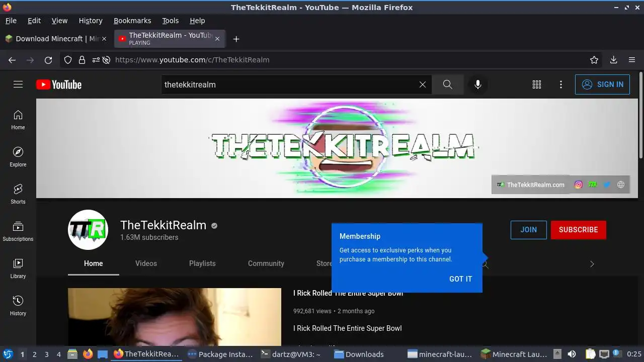Open the dartz@VM3 terminal taskbar entry
Screen dimensions: 644x362
pos(291,354)
